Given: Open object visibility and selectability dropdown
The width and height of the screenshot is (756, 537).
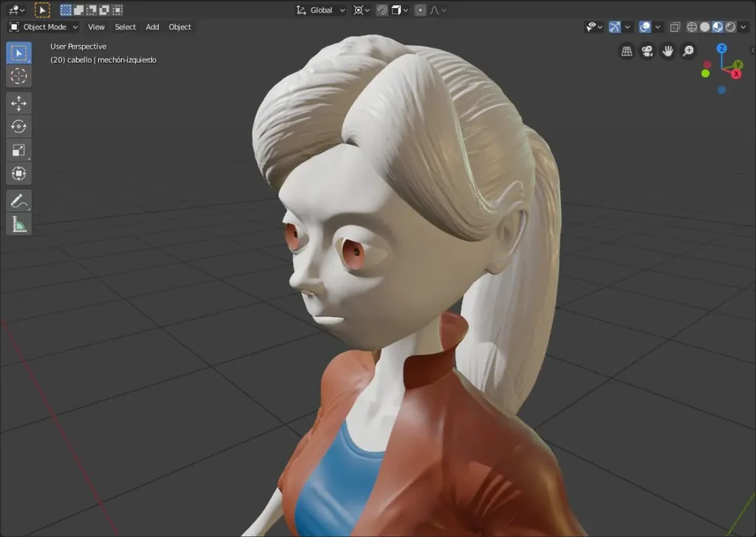Looking at the screenshot, I should tap(594, 27).
